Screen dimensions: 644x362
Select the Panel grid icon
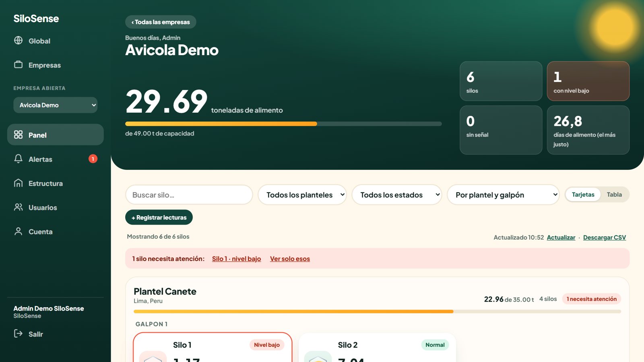click(x=18, y=134)
